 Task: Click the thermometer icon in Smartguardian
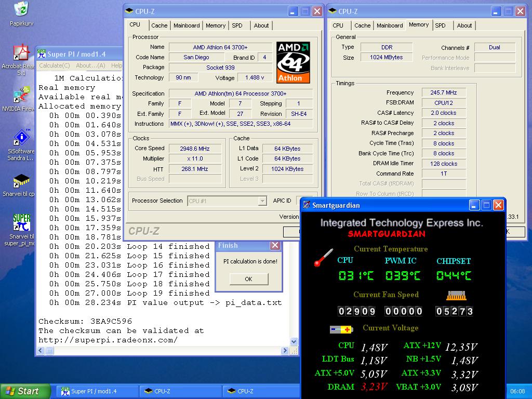[323, 258]
